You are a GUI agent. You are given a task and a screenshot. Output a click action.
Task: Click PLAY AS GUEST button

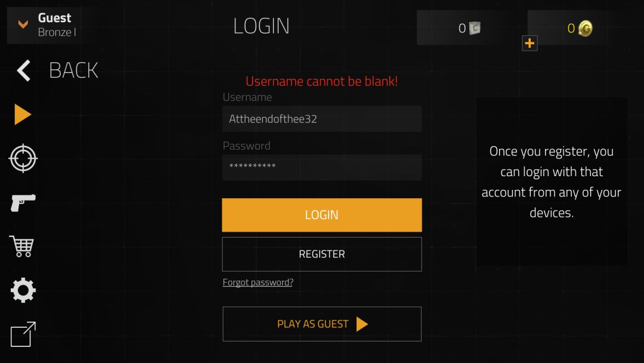point(322,324)
